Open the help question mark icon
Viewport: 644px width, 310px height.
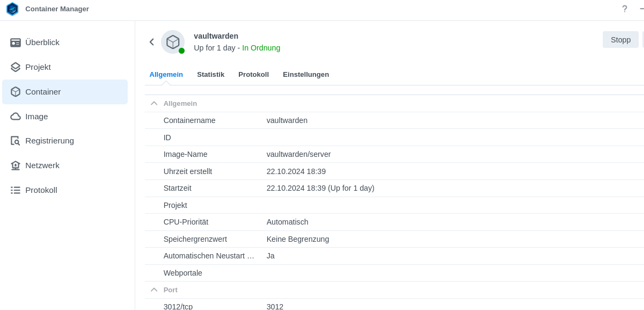coord(625,9)
